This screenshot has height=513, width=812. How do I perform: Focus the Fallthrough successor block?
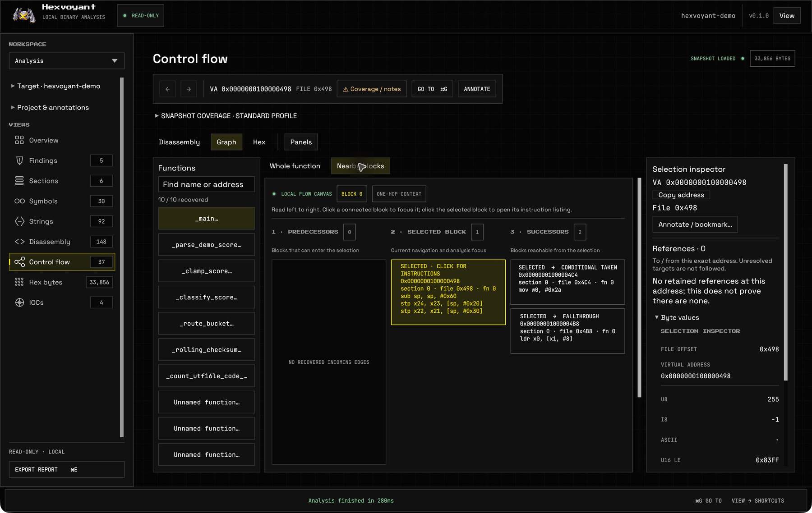click(567, 331)
